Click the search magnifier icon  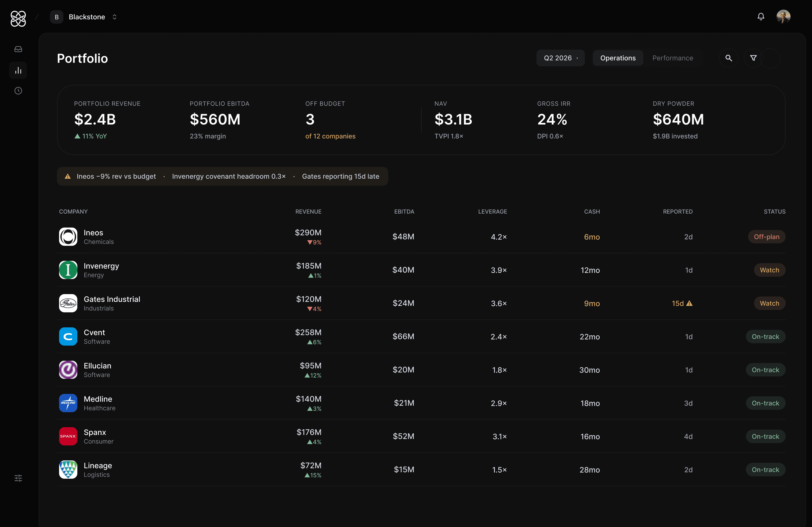point(728,58)
